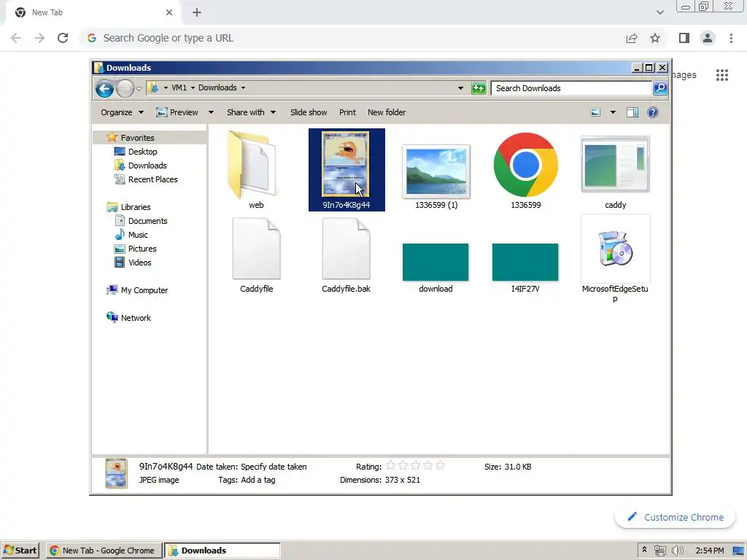Open Network in the sidebar
The width and height of the screenshot is (747, 560).
pos(135,318)
